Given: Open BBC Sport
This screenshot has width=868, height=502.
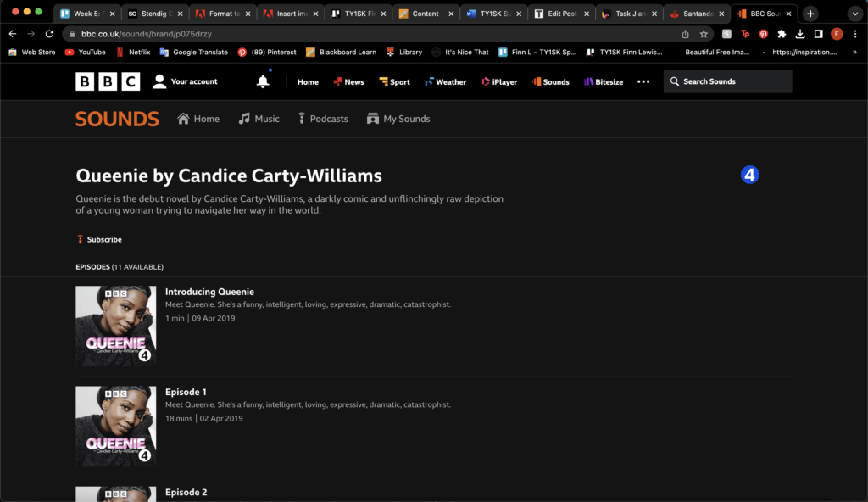Looking at the screenshot, I should (x=395, y=82).
